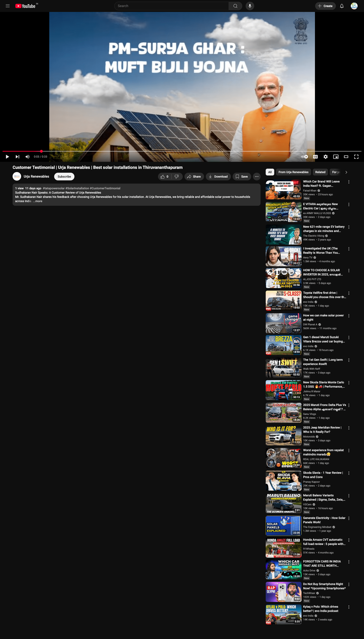Open The Engineering Mindset channel name
Image resolution: width=364 pixels, height=639 pixels.
coord(317,527)
